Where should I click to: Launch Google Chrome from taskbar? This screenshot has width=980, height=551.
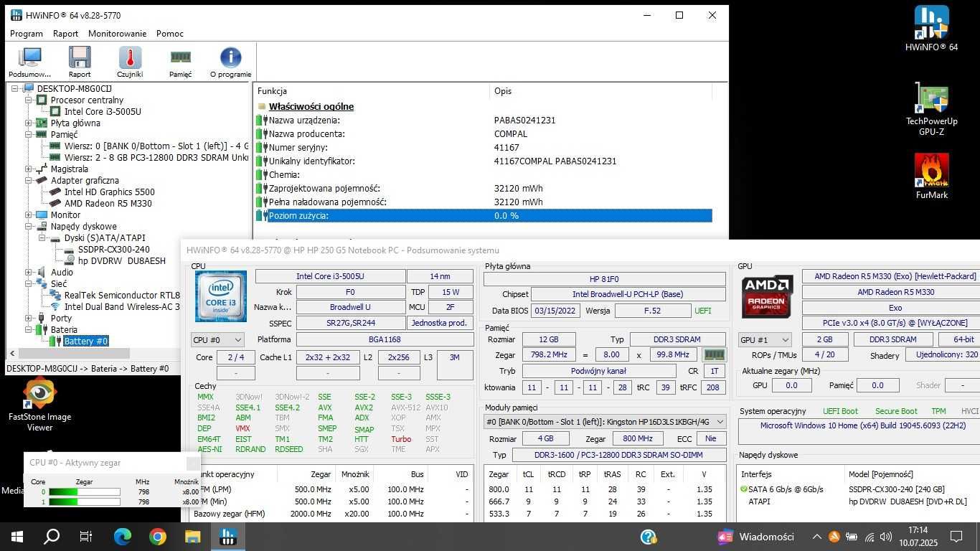tap(157, 536)
